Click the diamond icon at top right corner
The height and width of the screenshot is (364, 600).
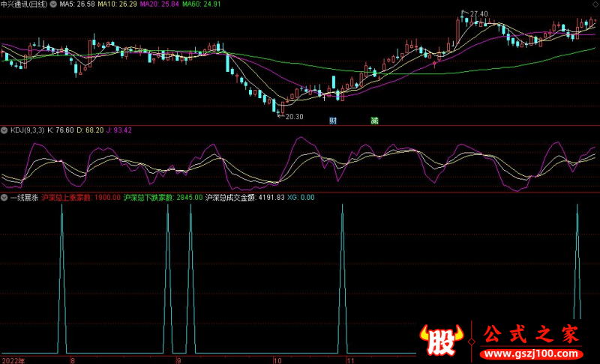[594, 5]
